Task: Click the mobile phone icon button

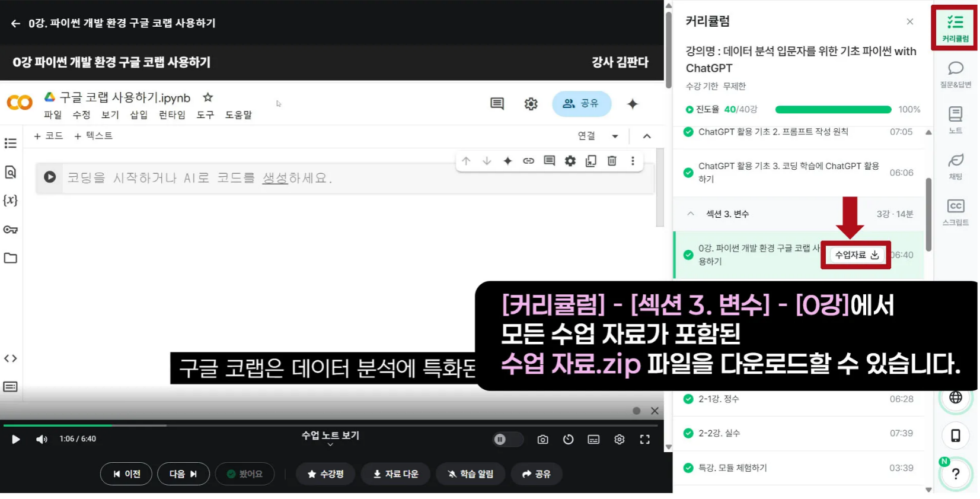Action: [956, 436]
